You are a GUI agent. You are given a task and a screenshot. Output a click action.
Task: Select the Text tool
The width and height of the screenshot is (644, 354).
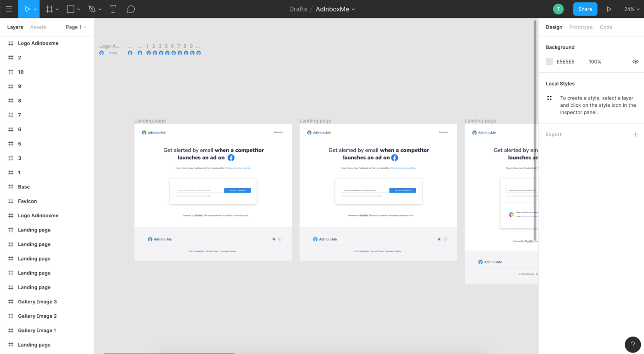113,9
